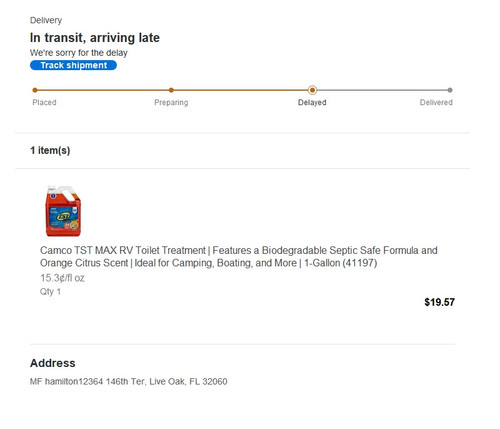Screen dimensions: 500x429
Task: Click the Preparing step label
Action: click(x=171, y=102)
